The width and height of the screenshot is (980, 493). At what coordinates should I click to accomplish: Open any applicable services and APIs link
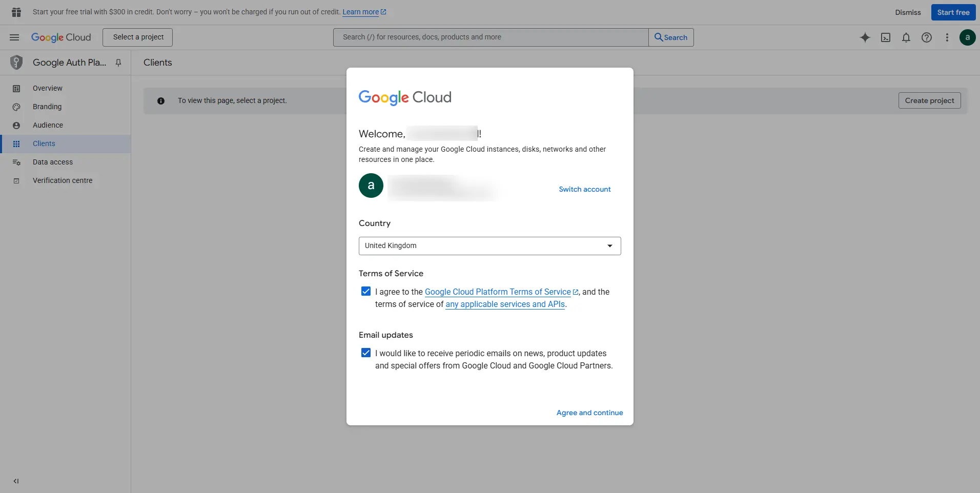coord(505,304)
